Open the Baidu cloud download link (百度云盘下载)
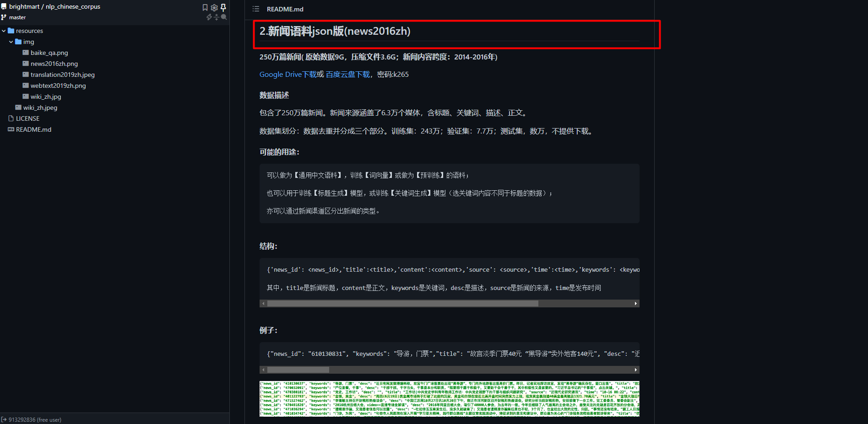This screenshot has height=424, width=868. 348,75
